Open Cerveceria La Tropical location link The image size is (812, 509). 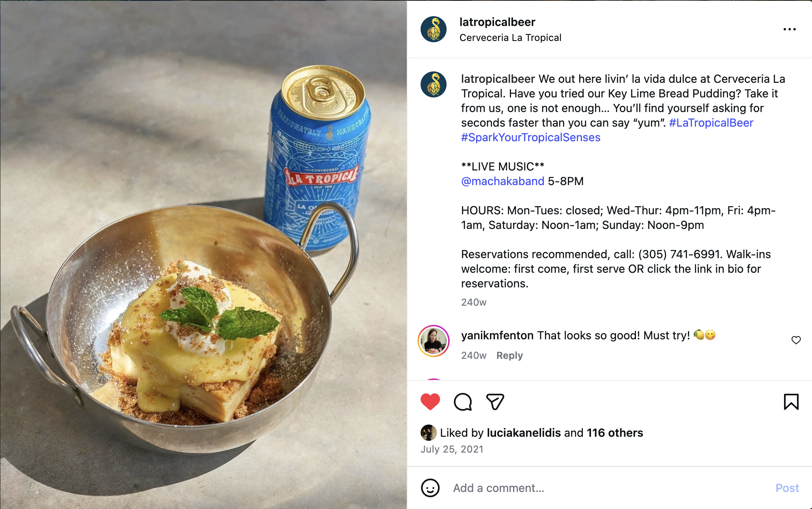coord(510,38)
